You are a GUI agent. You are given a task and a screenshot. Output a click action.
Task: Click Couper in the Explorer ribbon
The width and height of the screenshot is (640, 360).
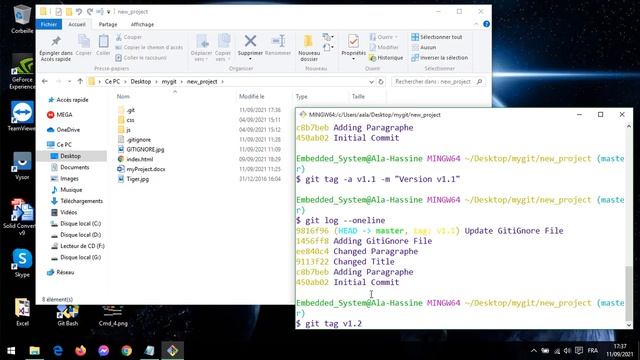coord(129,37)
